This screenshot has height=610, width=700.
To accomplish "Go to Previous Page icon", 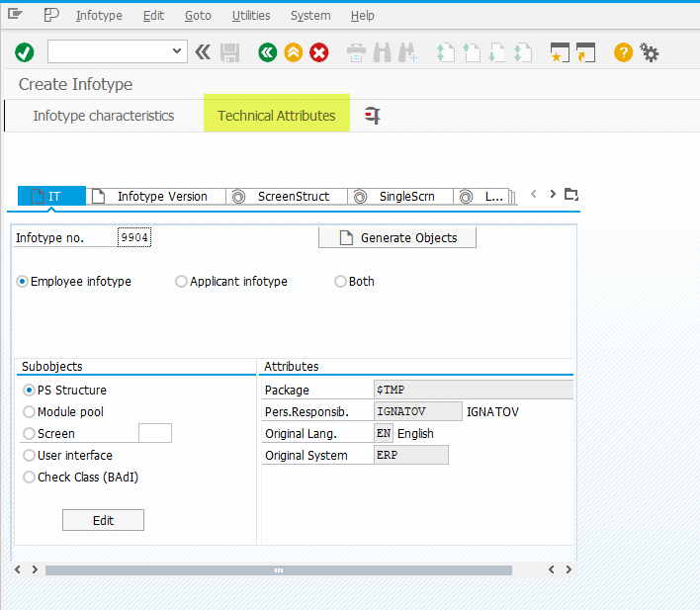I will (x=471, y=52).
